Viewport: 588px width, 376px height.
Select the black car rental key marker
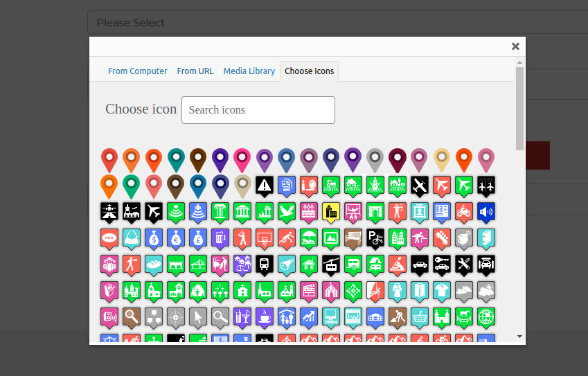441,265
